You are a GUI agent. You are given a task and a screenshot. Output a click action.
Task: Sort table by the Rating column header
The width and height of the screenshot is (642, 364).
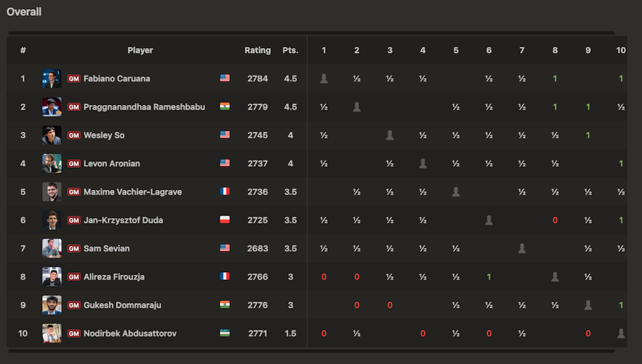(x=258, y=50)
